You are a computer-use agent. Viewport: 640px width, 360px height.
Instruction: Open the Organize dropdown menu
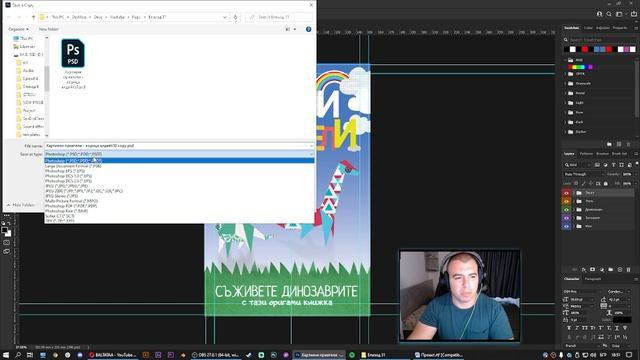click(x=18, y=29)
